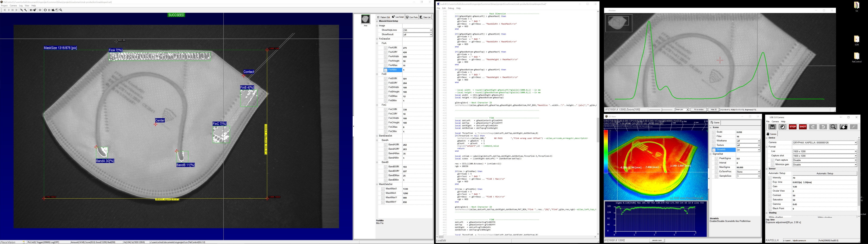
Task: Collapse the BandDataSet tree group
Action: pyautogui.click(x=377, y=136)
